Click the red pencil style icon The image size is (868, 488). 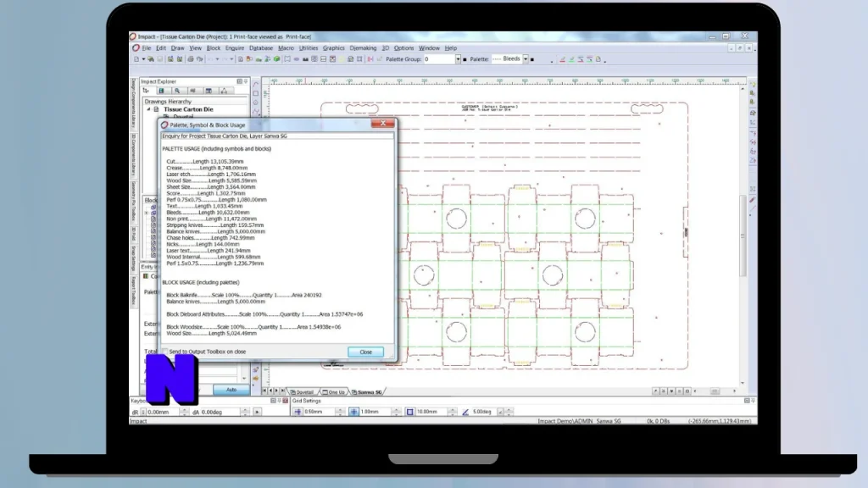click(563, 59)
